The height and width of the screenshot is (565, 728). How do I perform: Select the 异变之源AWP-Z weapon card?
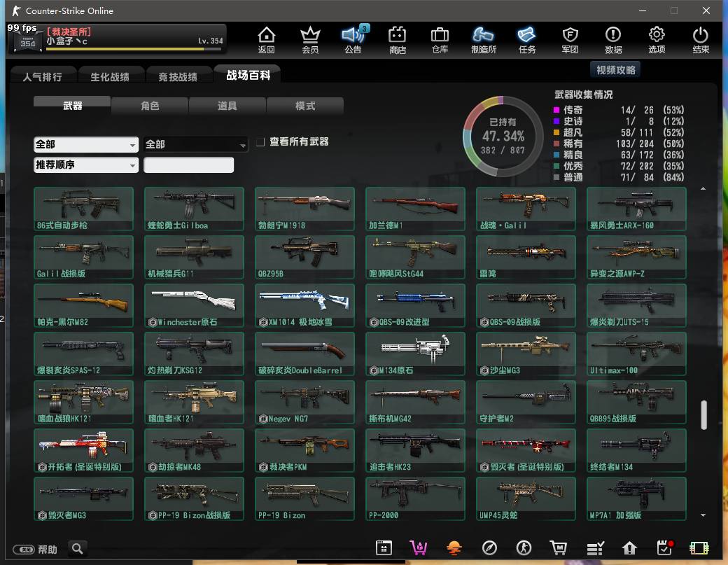(636, 257)
